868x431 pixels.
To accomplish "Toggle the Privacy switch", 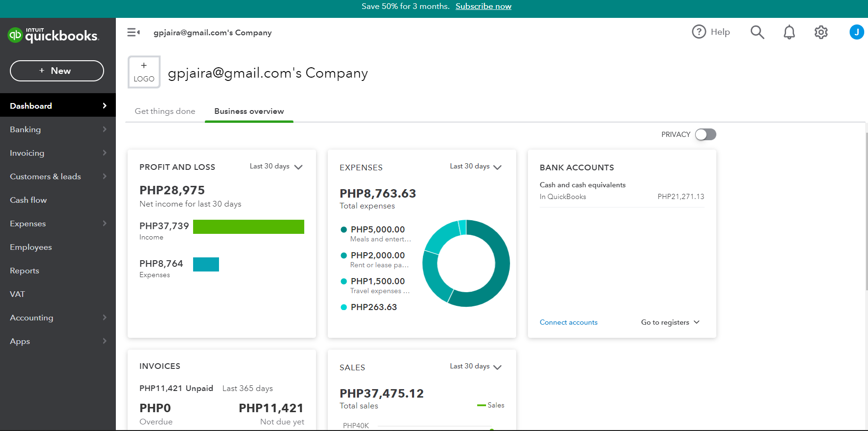I will click(706, 135).
